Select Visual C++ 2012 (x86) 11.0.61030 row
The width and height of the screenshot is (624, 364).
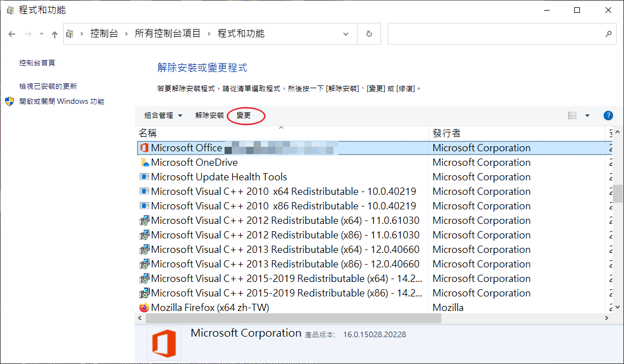point(374,235)
